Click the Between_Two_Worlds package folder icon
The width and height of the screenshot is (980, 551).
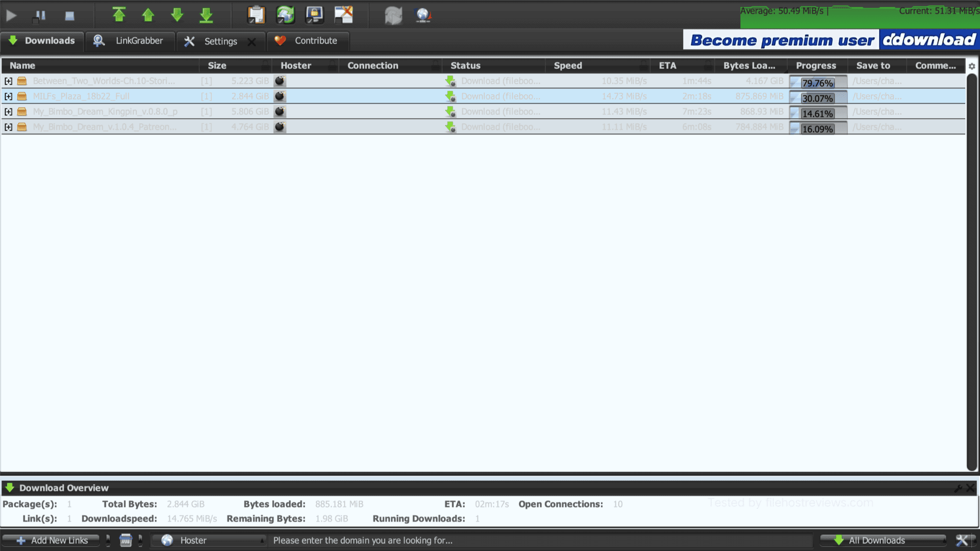pyautogui.click(x=22, y=81)
